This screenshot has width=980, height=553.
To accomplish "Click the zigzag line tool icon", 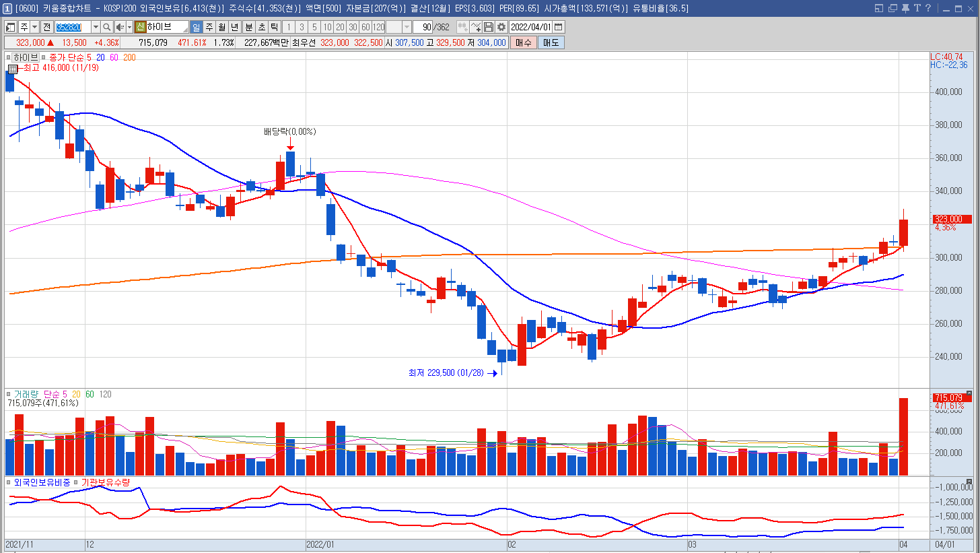I will coord(476,27).
